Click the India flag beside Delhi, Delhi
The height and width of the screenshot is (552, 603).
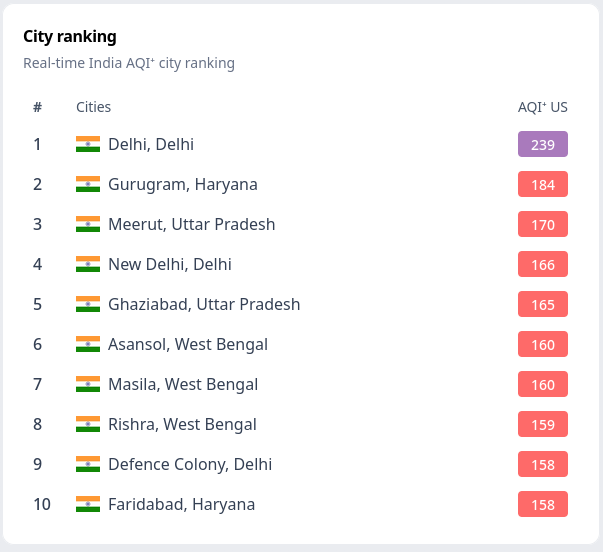pos(88,144)
